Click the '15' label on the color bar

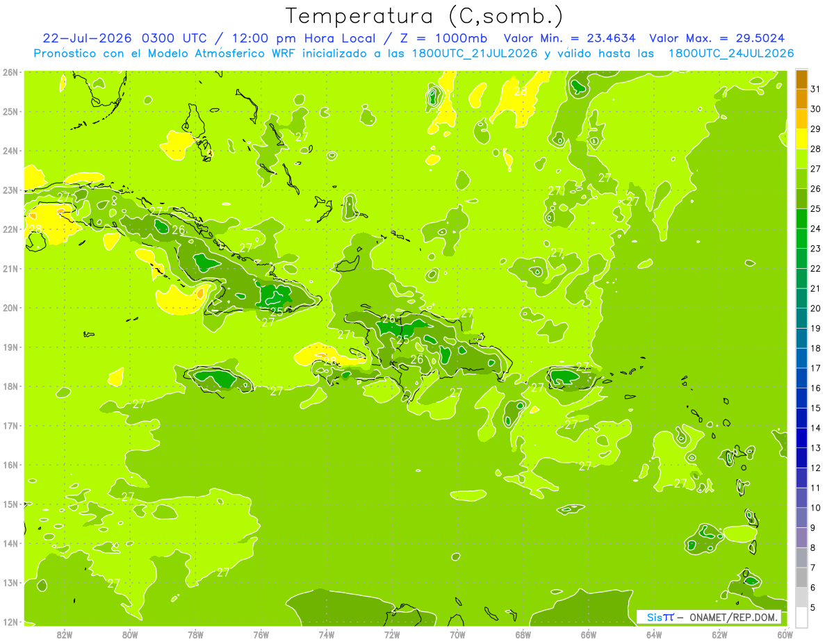(x=816, y=408)
